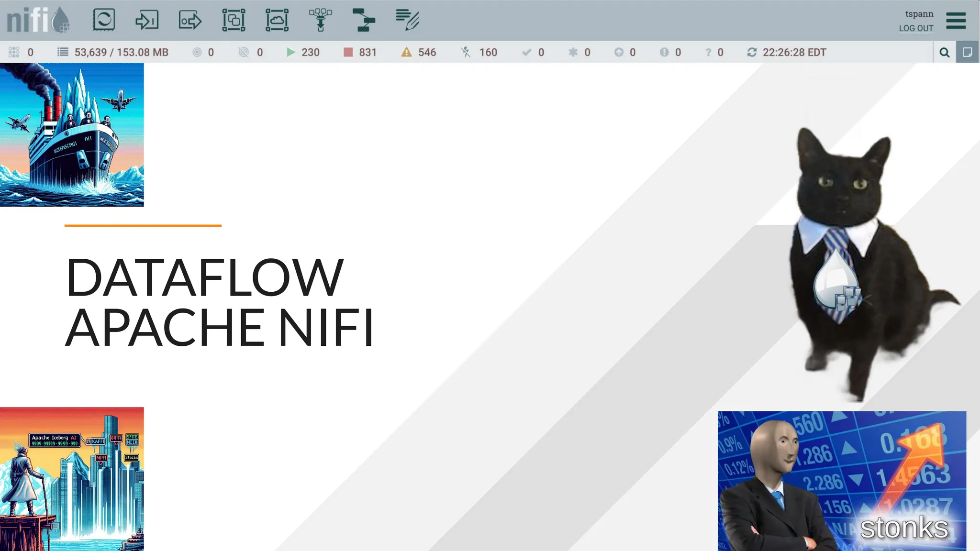Click the Apache Iceberg pixel-art image
This screenshot has width=980, height=551.
[x=72, y=479]
